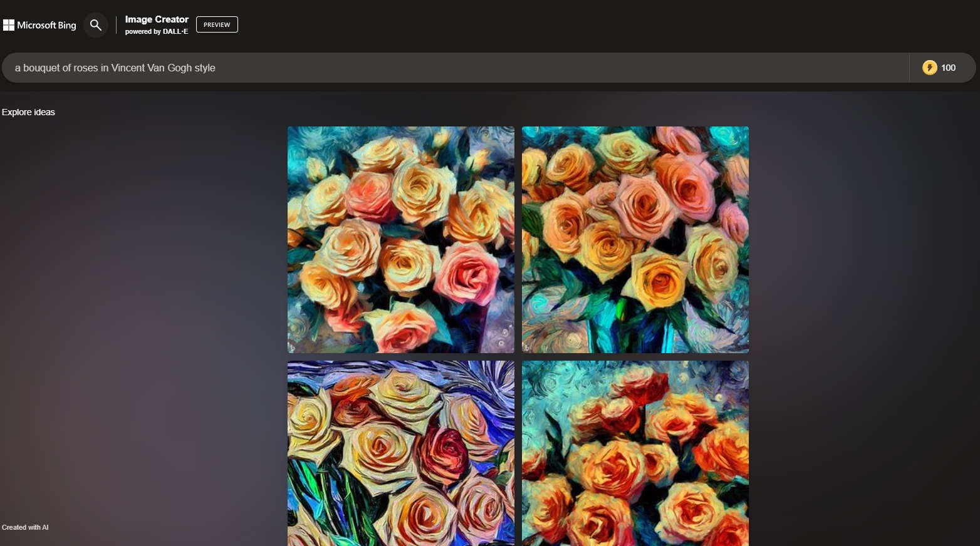980x546 pixels.
Task: Focus the prompt box with roses text
Action: 456,68
